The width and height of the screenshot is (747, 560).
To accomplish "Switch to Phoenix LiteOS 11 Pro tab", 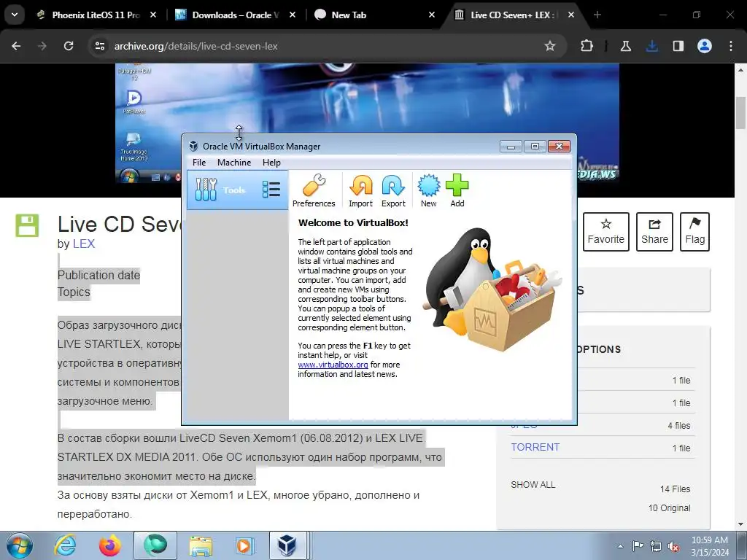I will (97, 15).
